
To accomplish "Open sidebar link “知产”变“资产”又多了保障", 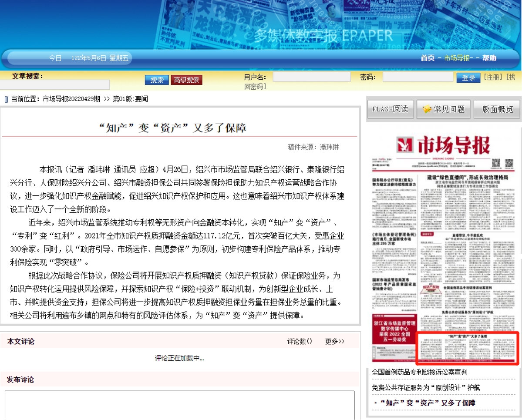I will pyautogui.click(x=428, y=403).
